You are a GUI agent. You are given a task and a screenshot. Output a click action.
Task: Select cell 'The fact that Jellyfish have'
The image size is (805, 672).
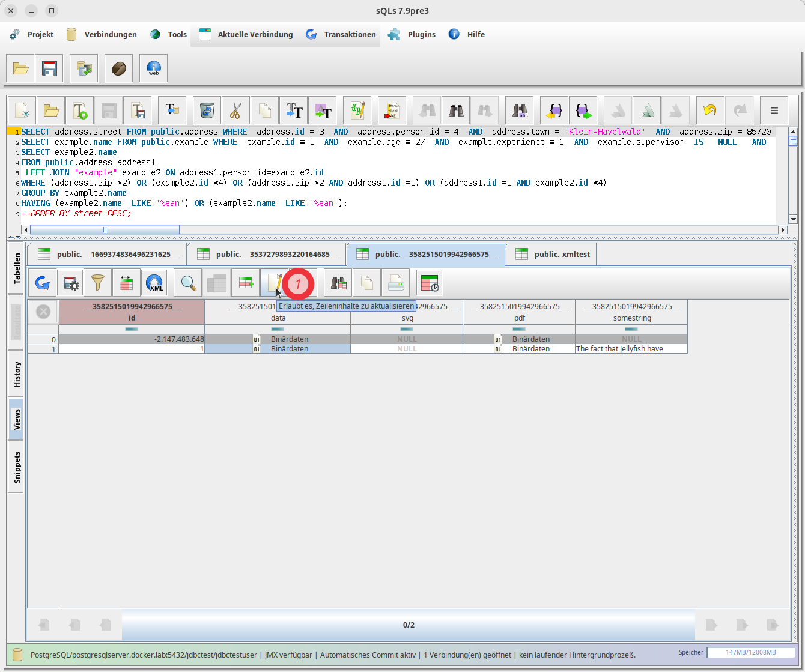(631, 348)
